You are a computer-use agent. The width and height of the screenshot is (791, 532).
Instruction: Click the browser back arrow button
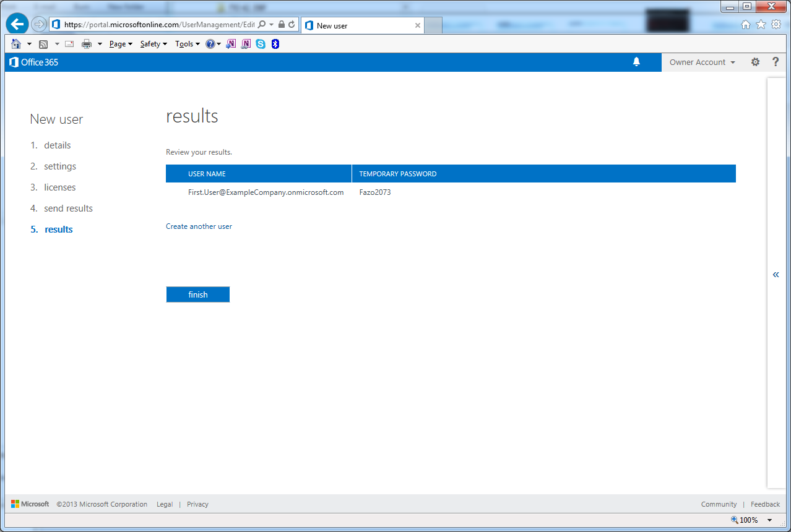[x=17, y=24]
